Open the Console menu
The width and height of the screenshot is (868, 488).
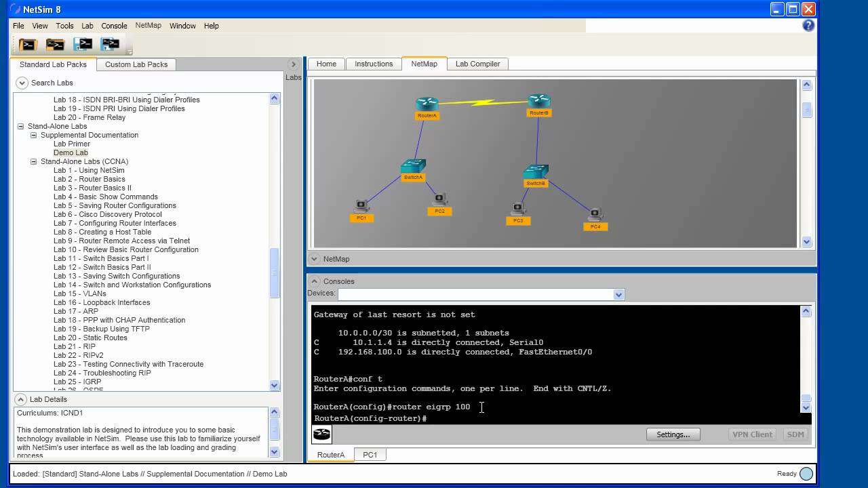pos(114,26)
